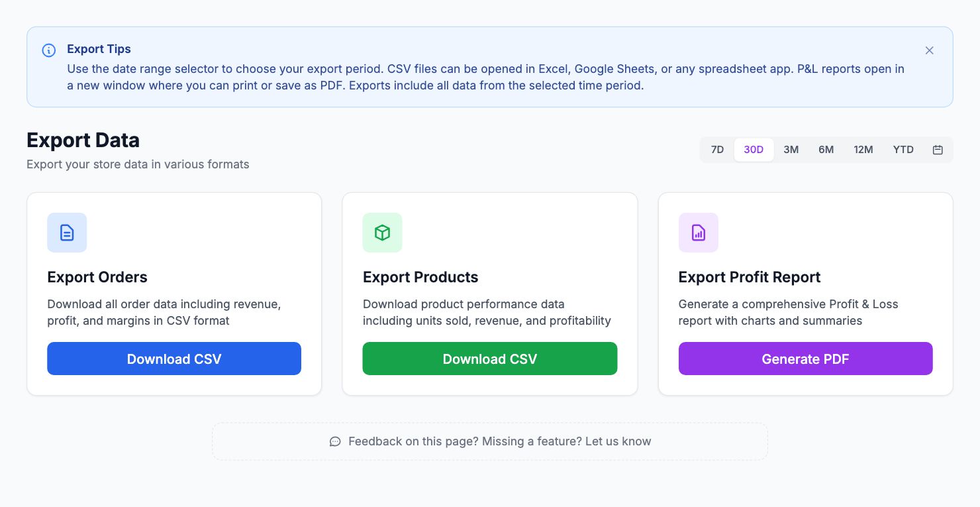Viewport: 980px width, 507px height.
Task: Switch to the 3M date range
Action: pyautogui.click(x=791, y=150)
